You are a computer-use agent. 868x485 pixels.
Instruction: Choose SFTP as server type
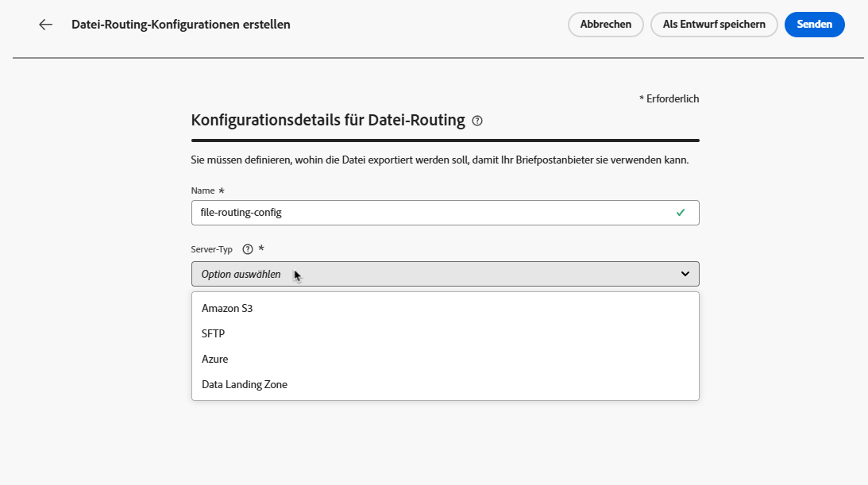445,333
